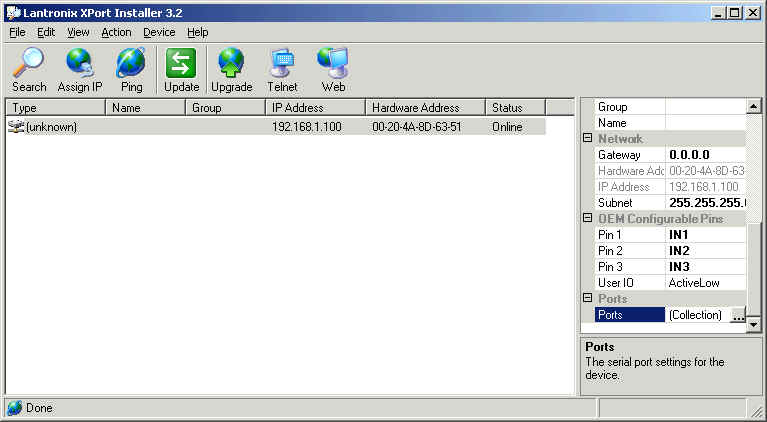767x422 pixels.
Task: Sort device list by Type column
Action: [x=56, y=108]
